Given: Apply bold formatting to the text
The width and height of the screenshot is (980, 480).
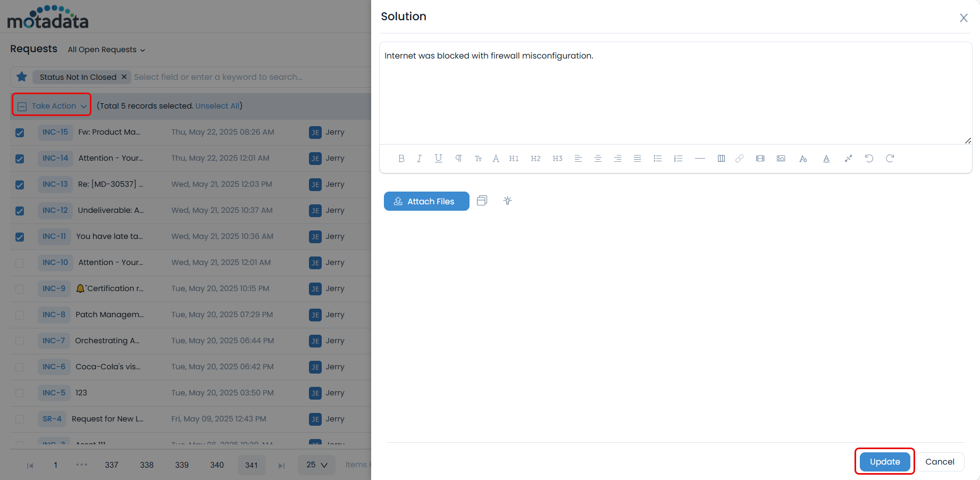Looking at the screenshot, I should pyautogui.click(x=401, y=158).
